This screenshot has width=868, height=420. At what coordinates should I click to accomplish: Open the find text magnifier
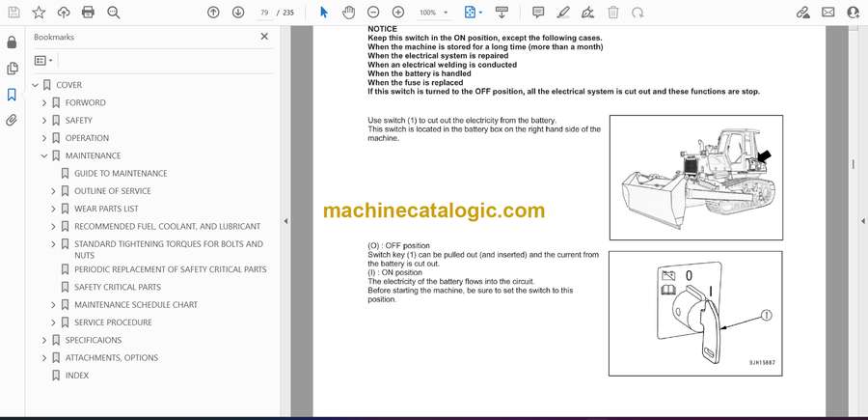tap(114, 13)
